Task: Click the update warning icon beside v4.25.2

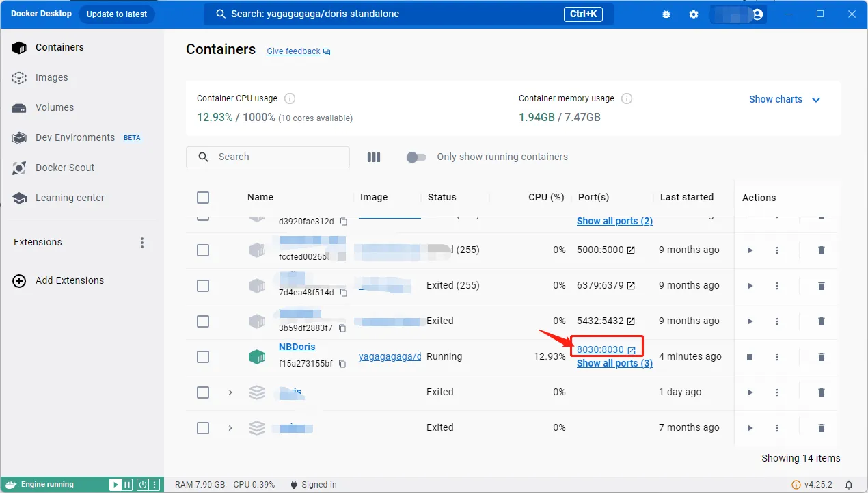Action: coord(796,485)
